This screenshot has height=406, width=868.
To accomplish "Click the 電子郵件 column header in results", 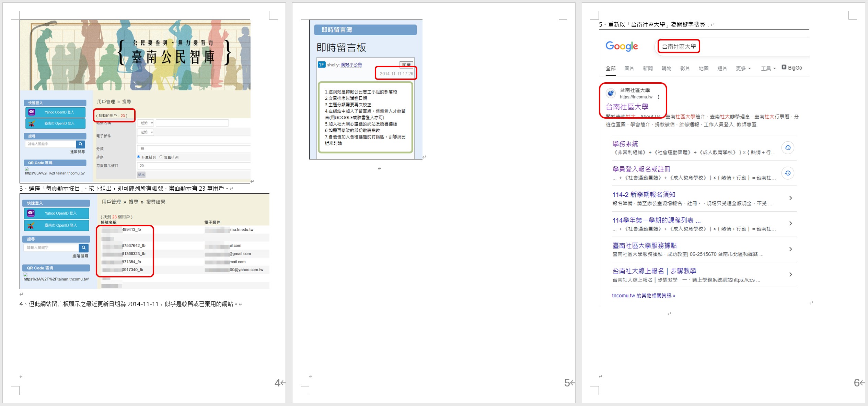I will 212,222.
